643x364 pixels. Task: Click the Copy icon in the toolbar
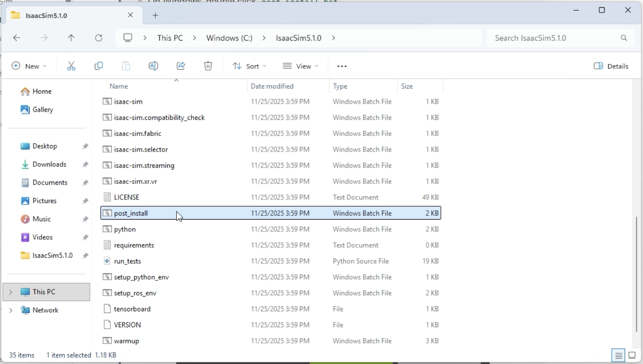click(98, 66)
